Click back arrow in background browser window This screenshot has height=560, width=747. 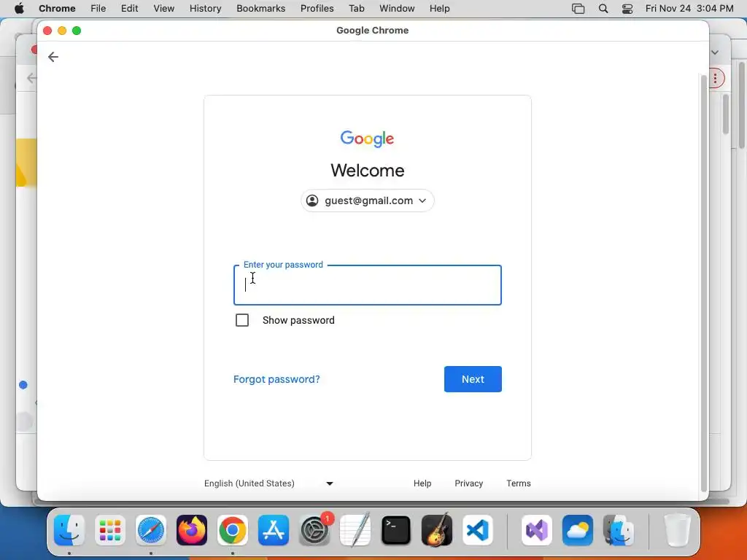[x=31, y=78]
